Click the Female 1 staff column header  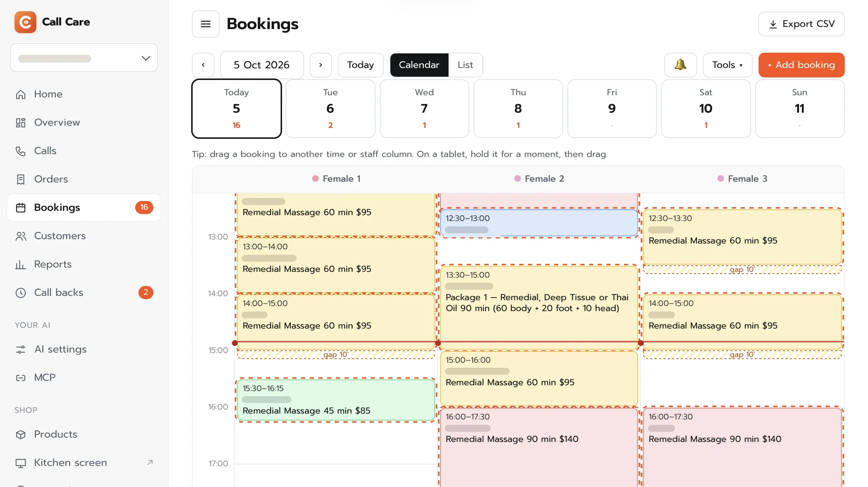coord(336,179)
